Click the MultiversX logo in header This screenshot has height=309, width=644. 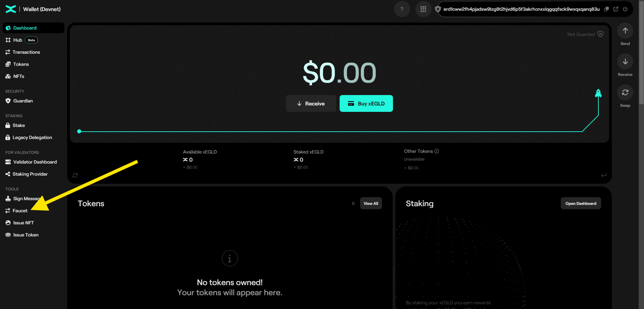(x=11, y=9)
